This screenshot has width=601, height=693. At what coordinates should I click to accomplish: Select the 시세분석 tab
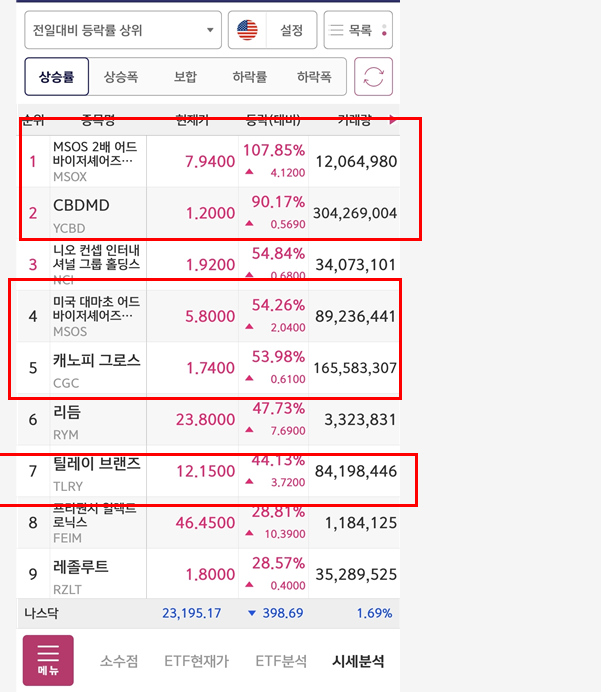(x=358, y=661)
